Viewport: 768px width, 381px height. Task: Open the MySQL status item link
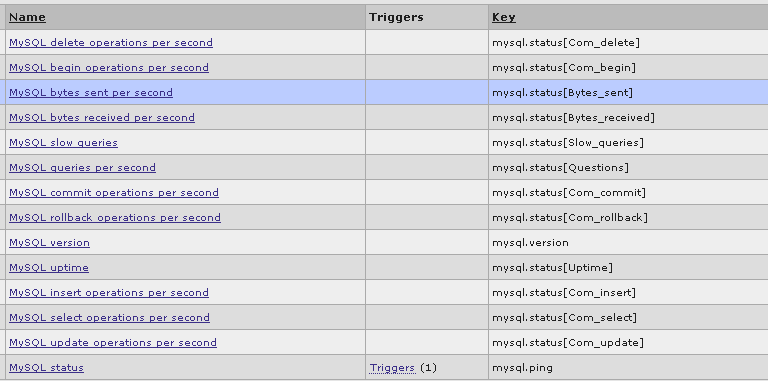(x=47, y=368)
